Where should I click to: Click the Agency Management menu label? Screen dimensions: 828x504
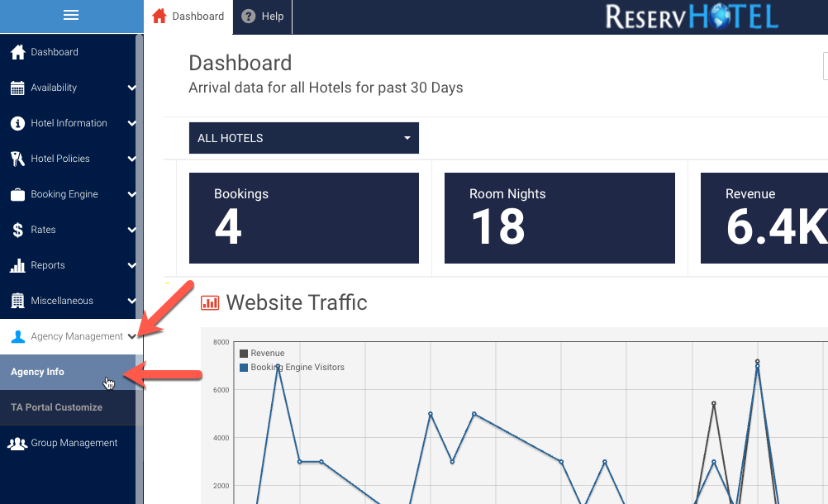[77, 336]
